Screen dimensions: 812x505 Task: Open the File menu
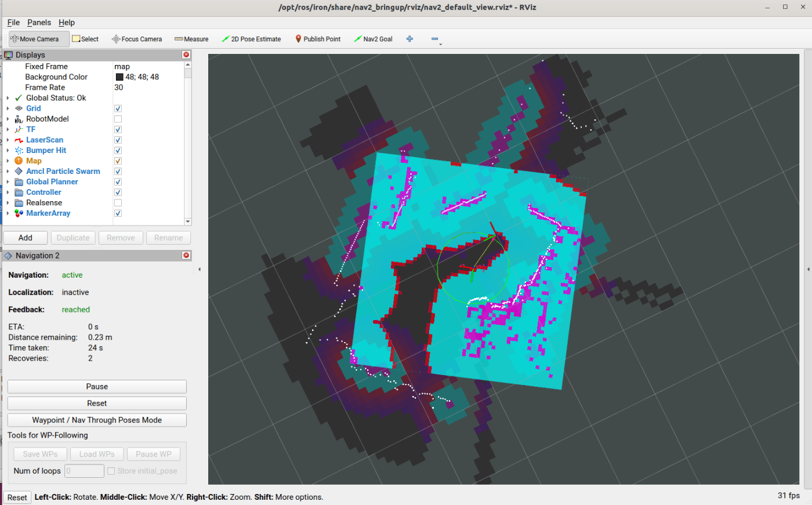tap(13, 23)
